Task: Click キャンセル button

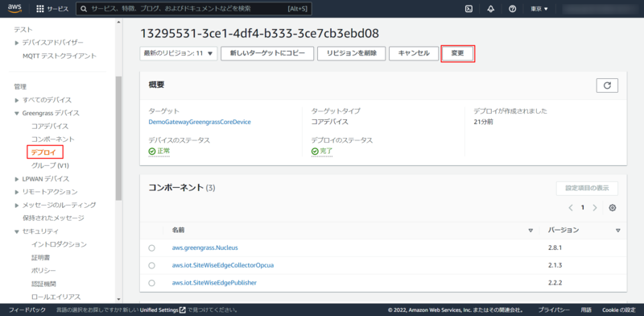Action: pos(414,53)
